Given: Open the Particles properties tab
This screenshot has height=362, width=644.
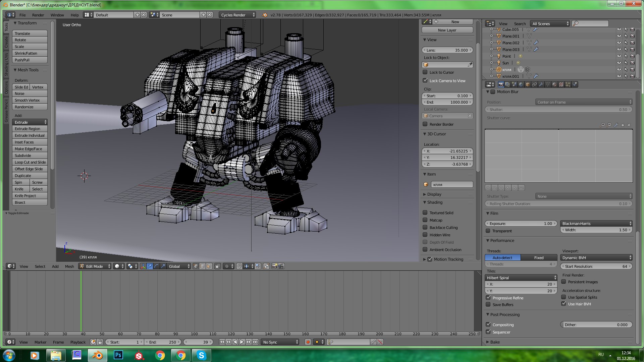Looking at the screenshot, I should [x=568, y=84].
